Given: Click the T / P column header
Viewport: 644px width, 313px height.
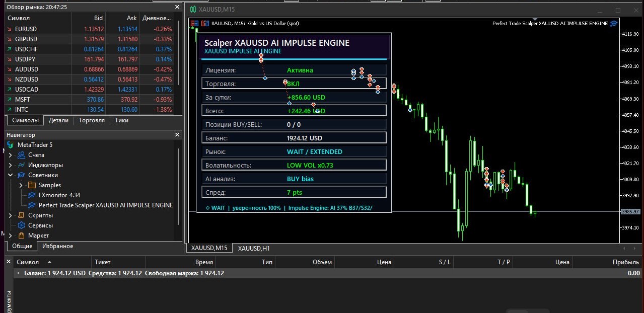Looking at the screenshot, I should coord(484,262).
